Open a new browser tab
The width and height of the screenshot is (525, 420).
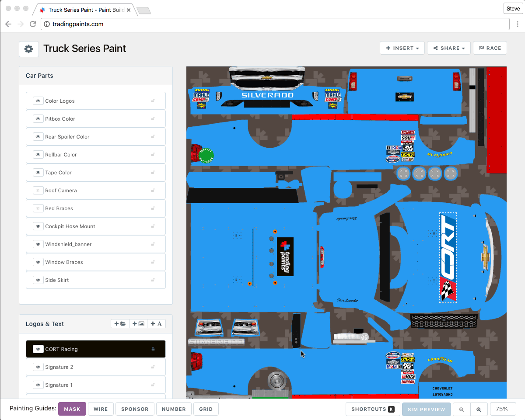[x=143, y=10]
